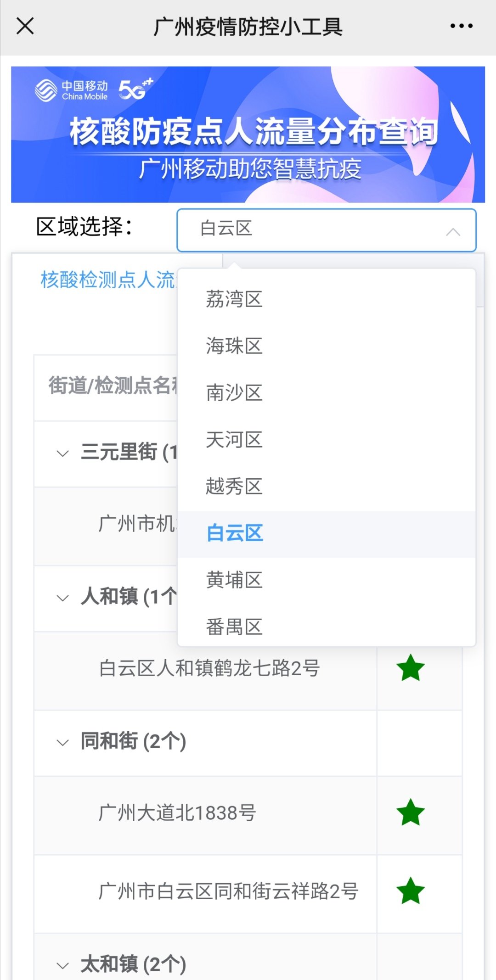Screen dimensions: 496x980
Task: Select 海珠区 from the district list
Action: pos(234,346)
